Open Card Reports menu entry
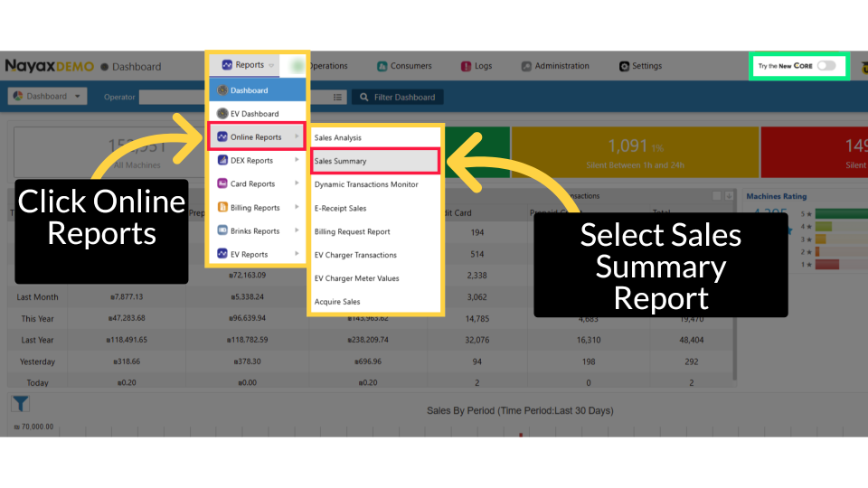This screenshot has height=488, width=868. [x=258, y=183]
